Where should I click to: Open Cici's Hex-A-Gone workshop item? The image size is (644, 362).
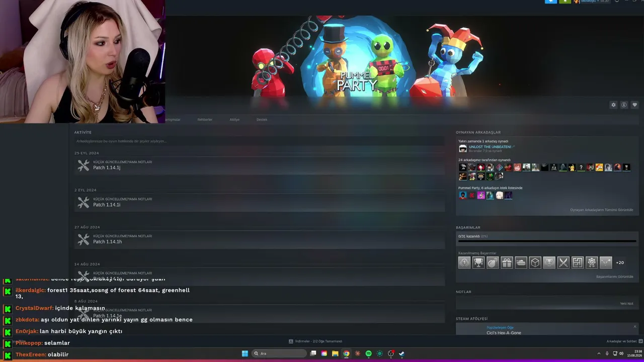[504, 333]
